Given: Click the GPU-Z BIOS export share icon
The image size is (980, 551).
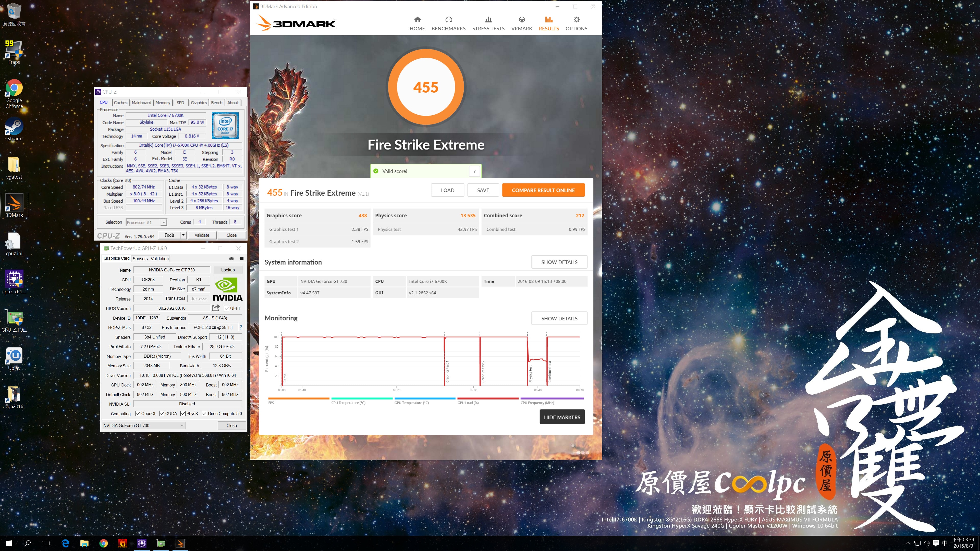Looking at the screenshot, I should pos(216,308).
